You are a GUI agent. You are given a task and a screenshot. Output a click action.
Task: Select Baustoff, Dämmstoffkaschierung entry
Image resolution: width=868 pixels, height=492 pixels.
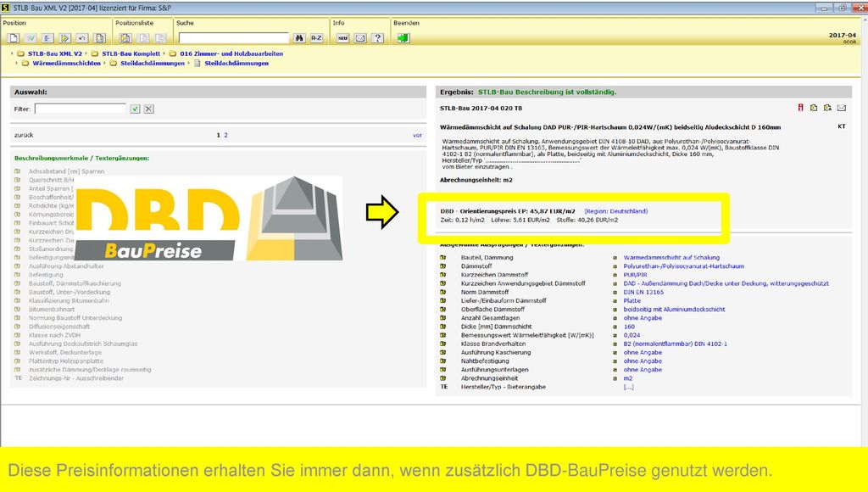pos(75,283)
